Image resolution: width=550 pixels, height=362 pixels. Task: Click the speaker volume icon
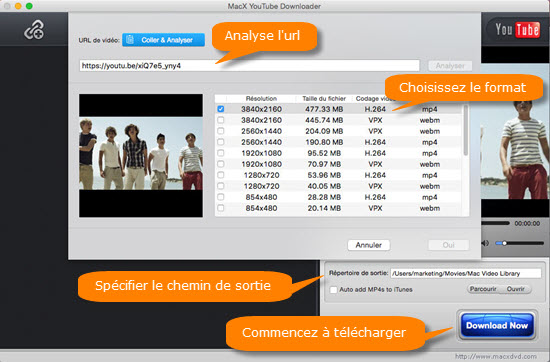[x=485, y=243]
